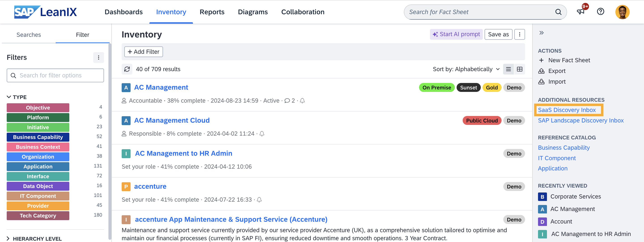
Task: Switch to grid view layout icon
Action: [x=520, y=69]
